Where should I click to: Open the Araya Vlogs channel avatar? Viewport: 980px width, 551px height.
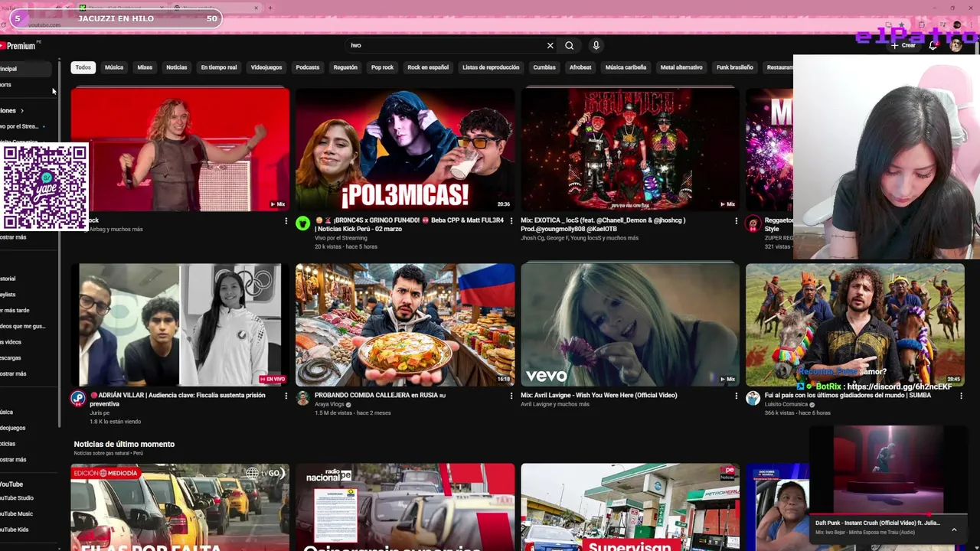click(x=303, y=398)
